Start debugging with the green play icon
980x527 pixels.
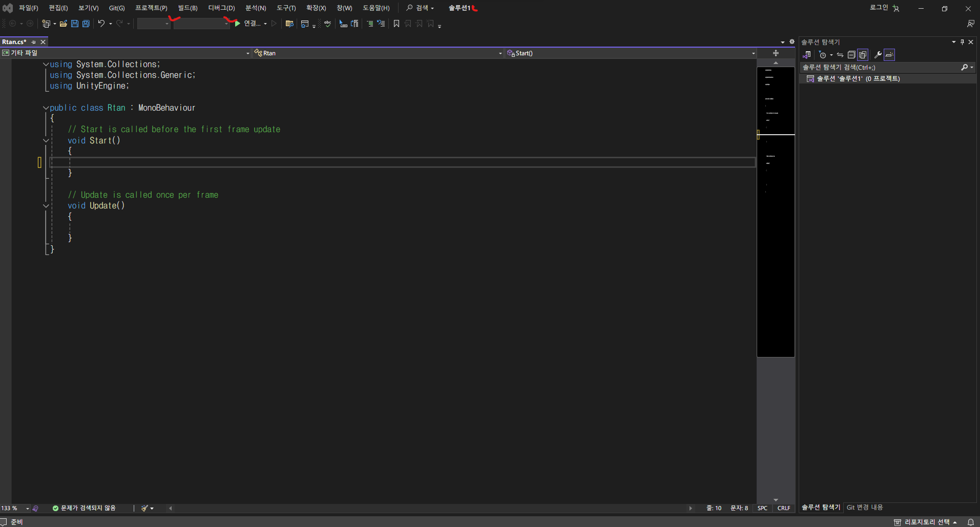(x=237, y=24)
